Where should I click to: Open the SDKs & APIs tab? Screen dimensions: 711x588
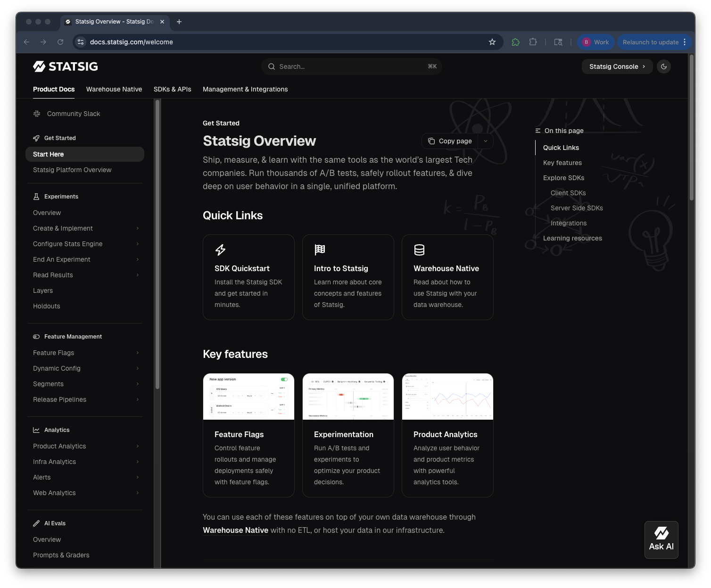pyautogui.click(x=173, y=89)
